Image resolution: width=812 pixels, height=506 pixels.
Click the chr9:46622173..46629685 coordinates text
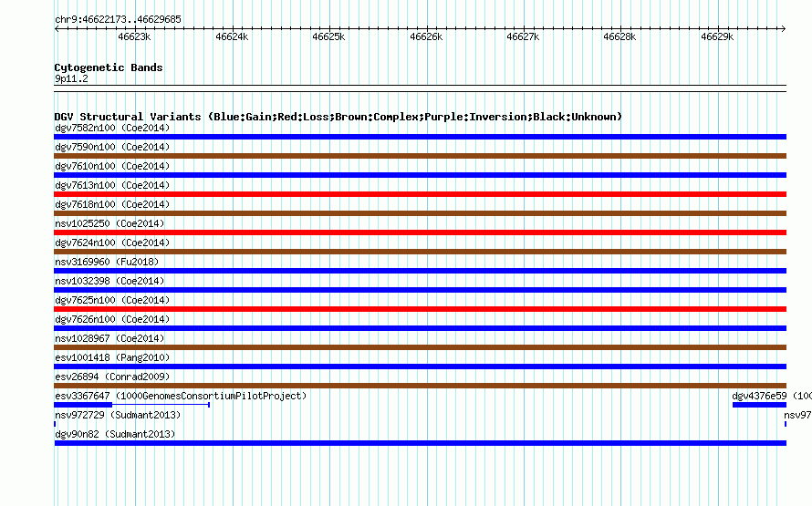coord(118,20)
